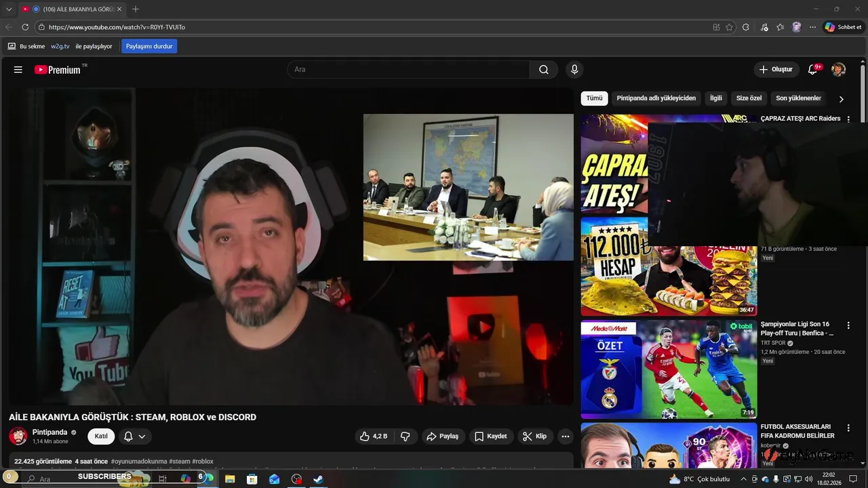Show more filter chips with right arrow
Screen dimensions: 868x488
841,99
